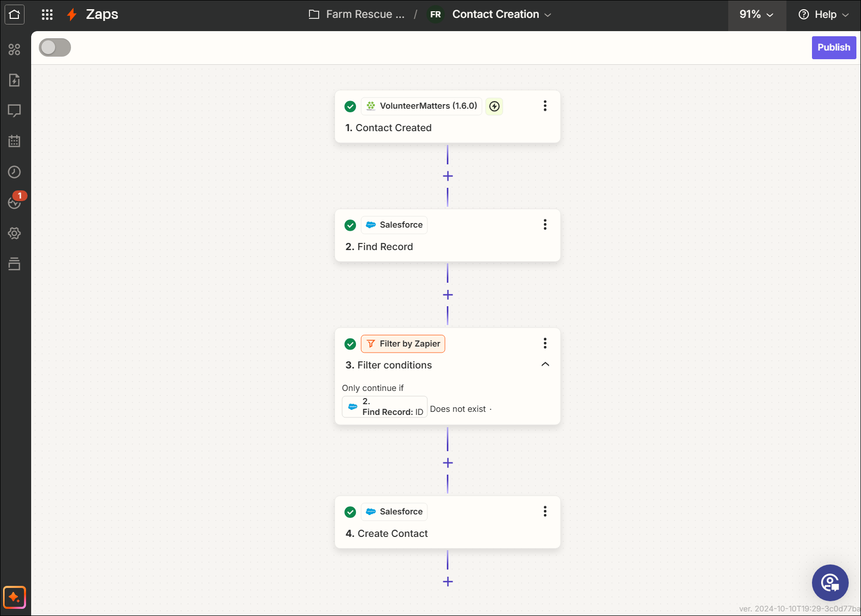
Task: Go to Zapier home icon
Action: tap(14, 14)
